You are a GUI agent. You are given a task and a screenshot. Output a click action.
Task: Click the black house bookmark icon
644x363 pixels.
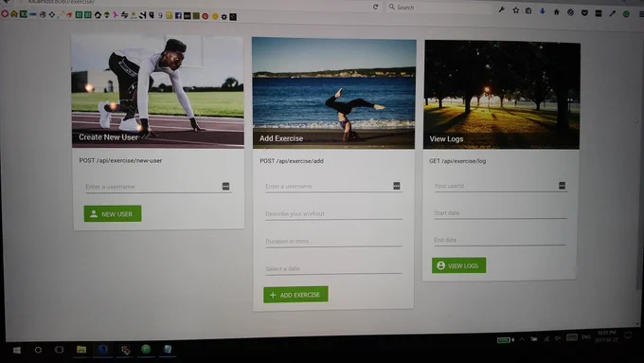click(98, 15)
